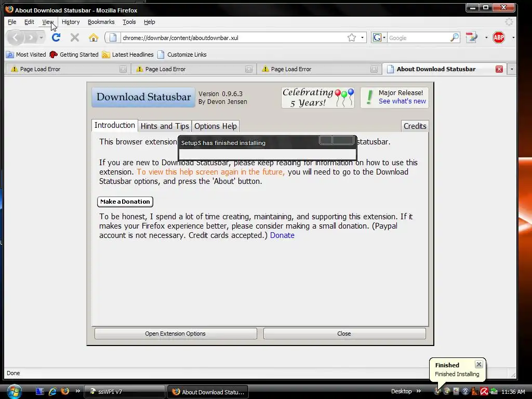Click About Download Statusbar taskbar button
The width and height of the screenshot is (532, 399).
pyautogui.click(x=208, y=392)
